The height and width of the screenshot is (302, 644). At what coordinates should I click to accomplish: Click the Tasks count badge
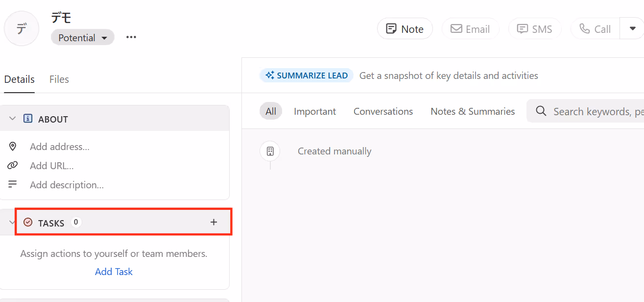pyautogui.click(x=75, y=222)
